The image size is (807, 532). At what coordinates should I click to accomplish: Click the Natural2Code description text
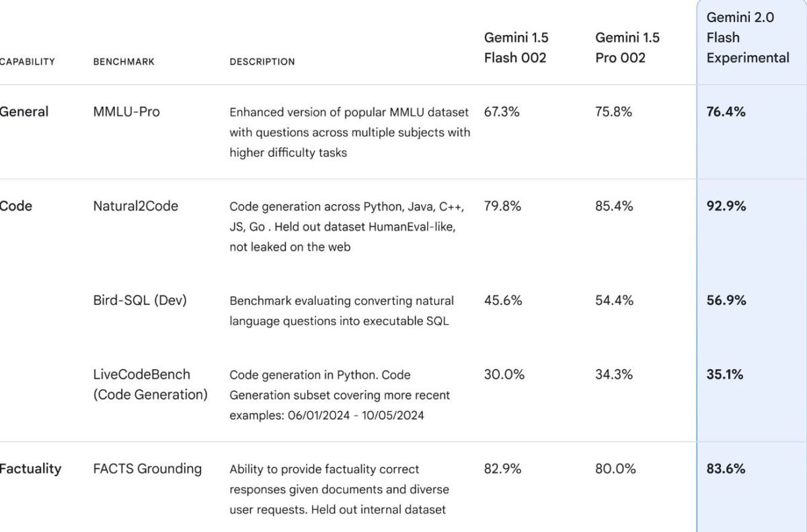(x=346, y=226)
